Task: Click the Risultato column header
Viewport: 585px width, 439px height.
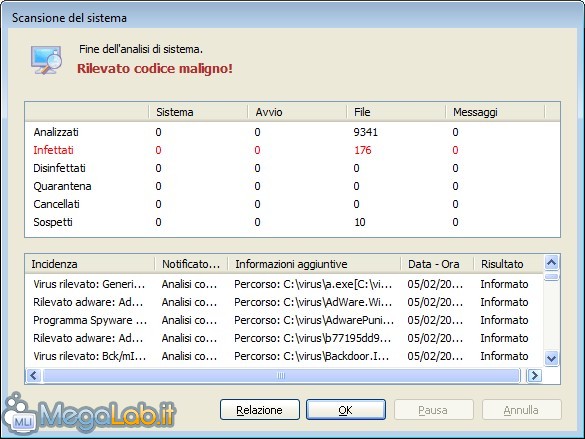Action: [508, 264]
